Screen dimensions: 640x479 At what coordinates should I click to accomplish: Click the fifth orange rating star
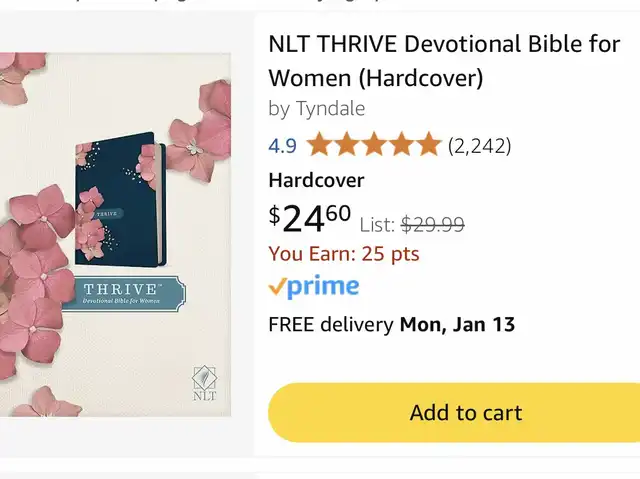click(428, 145)
